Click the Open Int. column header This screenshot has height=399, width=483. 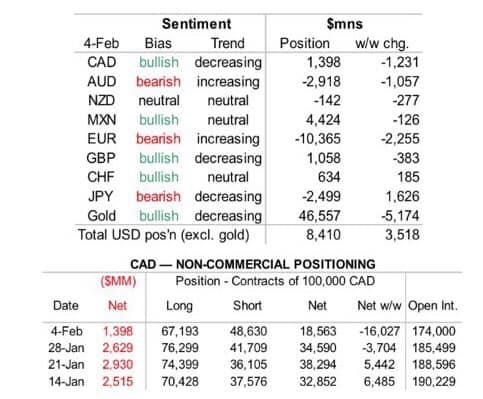coord(433,306)
